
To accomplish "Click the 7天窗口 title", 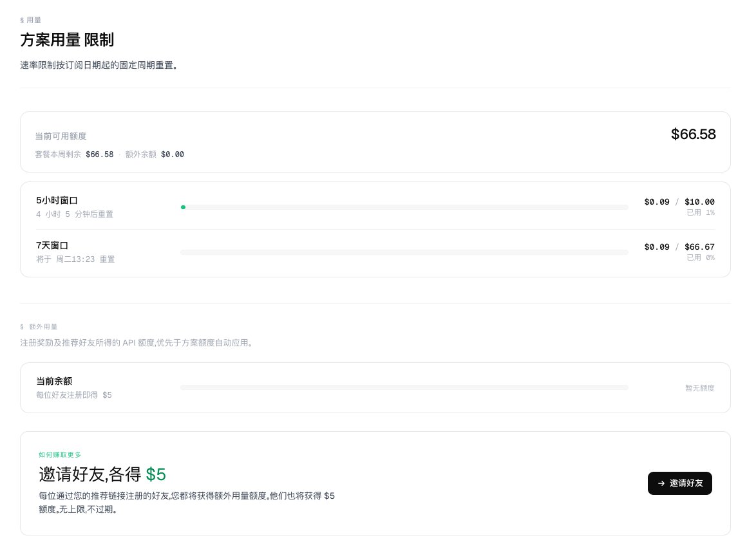I will coord(52,245).
